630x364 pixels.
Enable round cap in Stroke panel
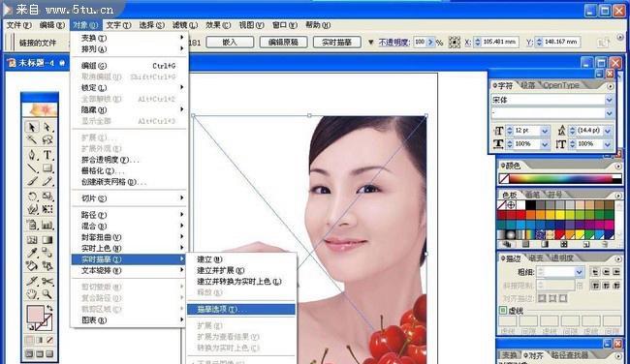click(x=606, y=272)
